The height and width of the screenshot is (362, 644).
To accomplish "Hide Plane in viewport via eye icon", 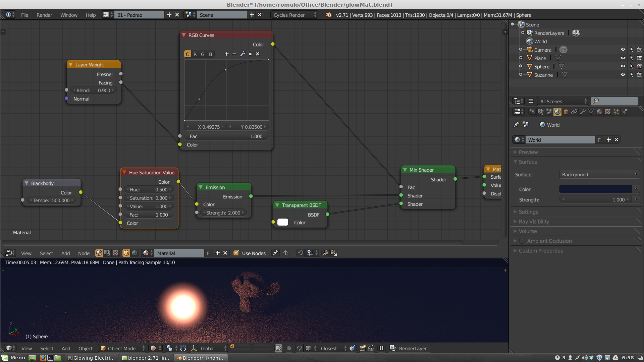I will 623,58.
